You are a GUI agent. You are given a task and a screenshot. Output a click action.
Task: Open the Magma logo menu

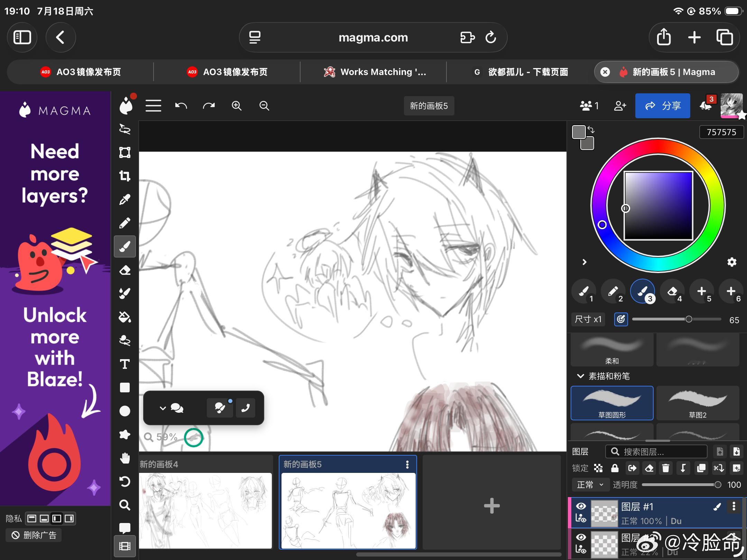click(126, 106)
